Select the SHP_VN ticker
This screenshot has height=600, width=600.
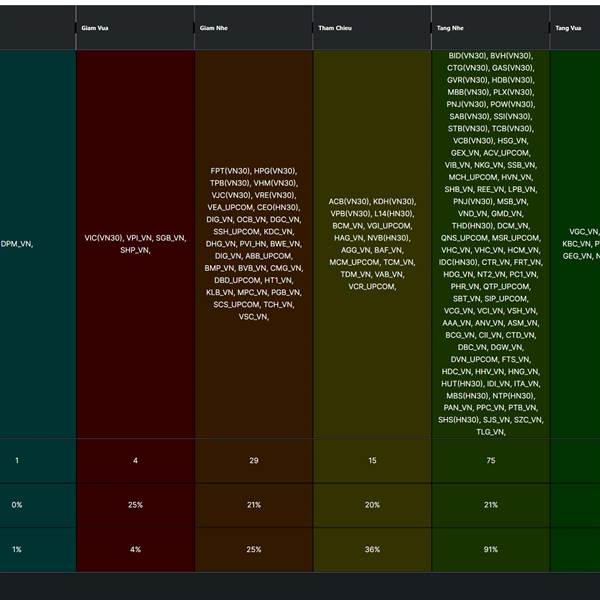135,250
